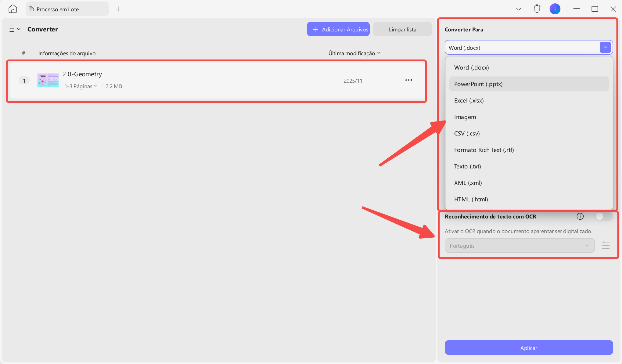The height and width of the screenshot is (364, 622).
Task: Select the Informações do arquivo header
Action: pyautogui.click(x=67, y=53)
